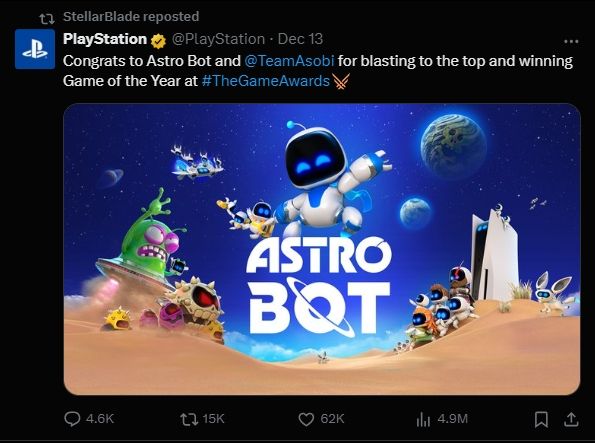Open the StellarBlade reposted label
Screen dimensions: 595x443
131,17
